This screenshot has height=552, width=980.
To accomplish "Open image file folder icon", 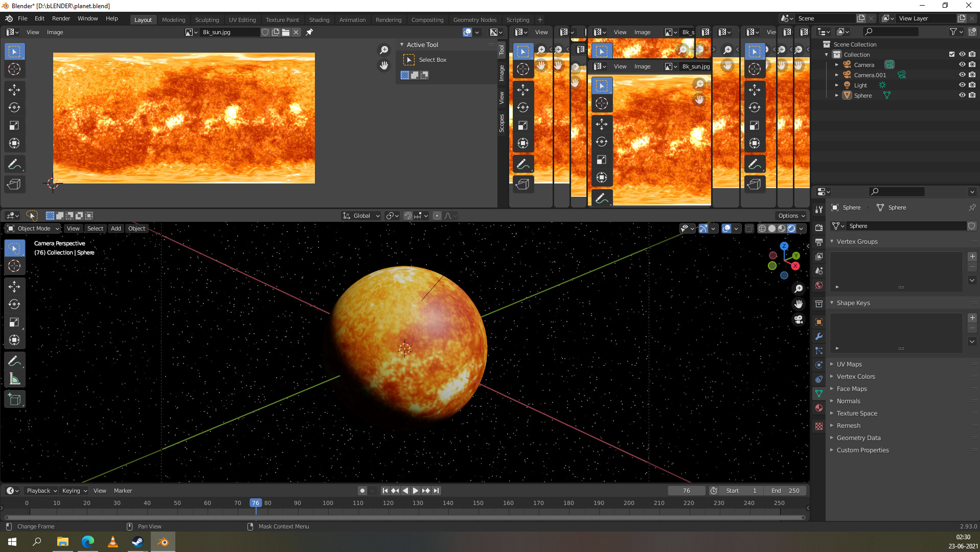I will click(x=286, y=32).
